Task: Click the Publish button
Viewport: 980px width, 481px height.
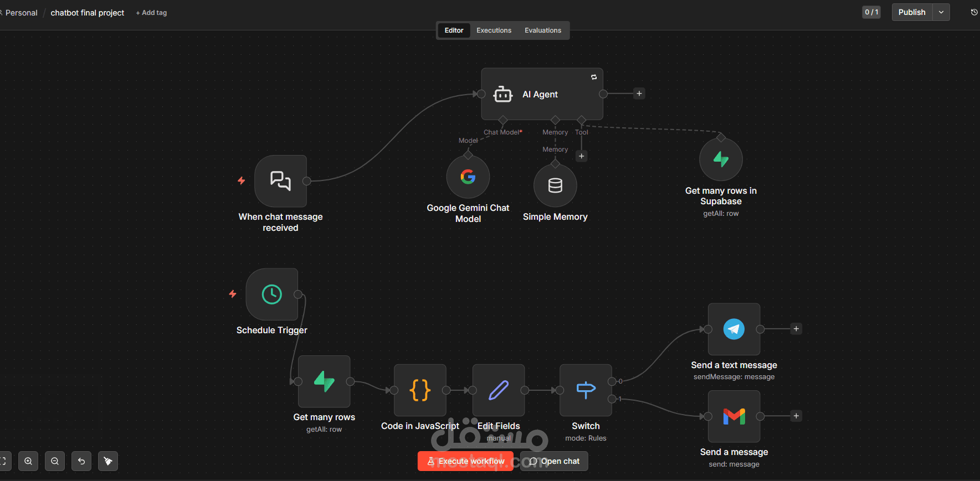Action: click(x=912, y=12)
